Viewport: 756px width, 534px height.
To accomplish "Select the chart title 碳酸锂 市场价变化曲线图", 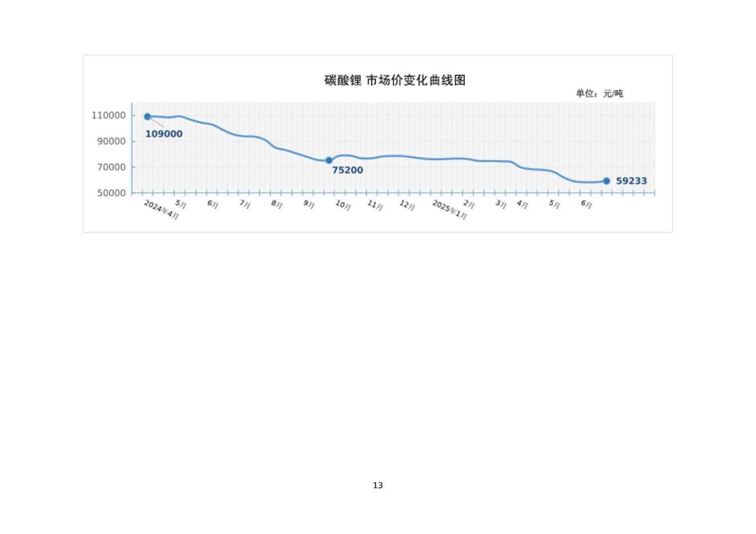I will (x=395, y=80).
